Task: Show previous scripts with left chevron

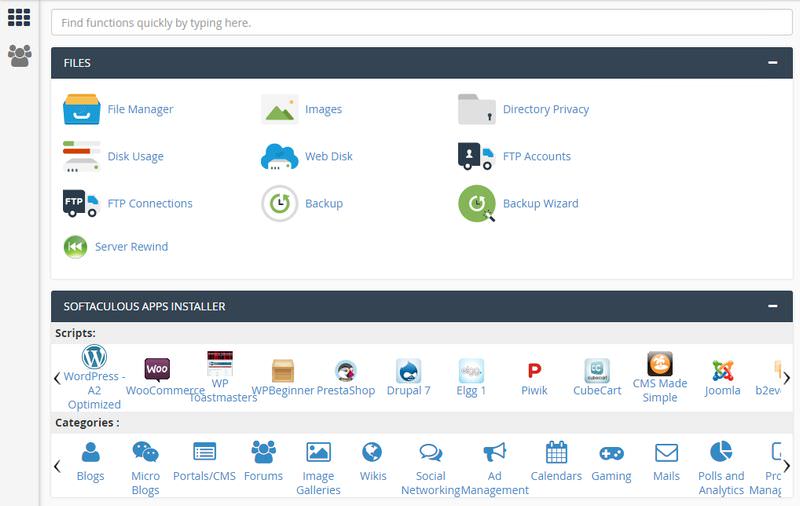Action: pos(57,378)
